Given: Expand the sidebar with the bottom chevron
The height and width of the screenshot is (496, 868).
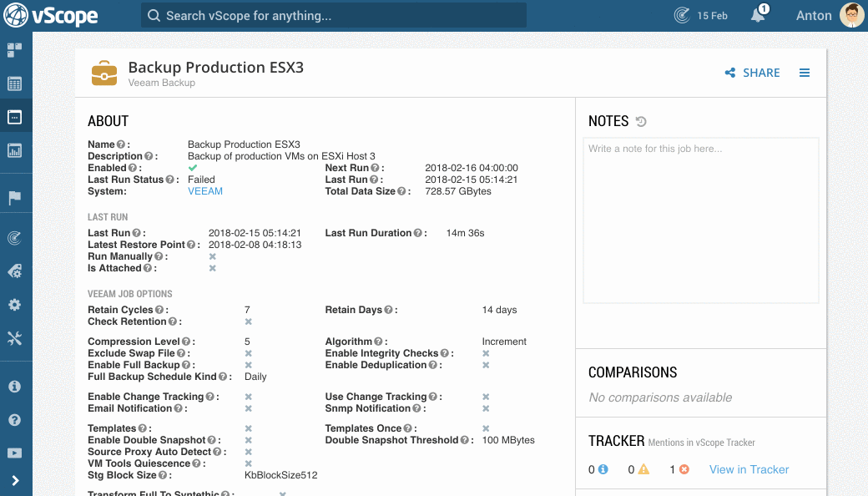Looking at the screenshot, I should point(15,480).
